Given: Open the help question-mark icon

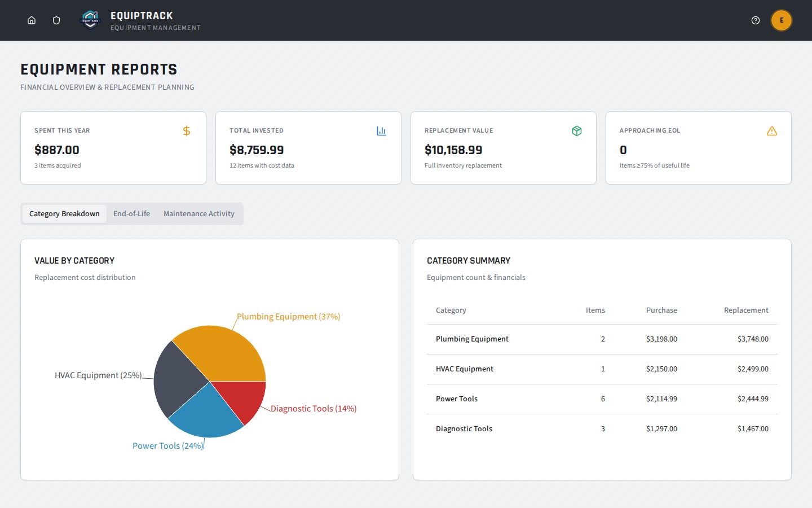Looking at the screenshot, I should 756,20.
